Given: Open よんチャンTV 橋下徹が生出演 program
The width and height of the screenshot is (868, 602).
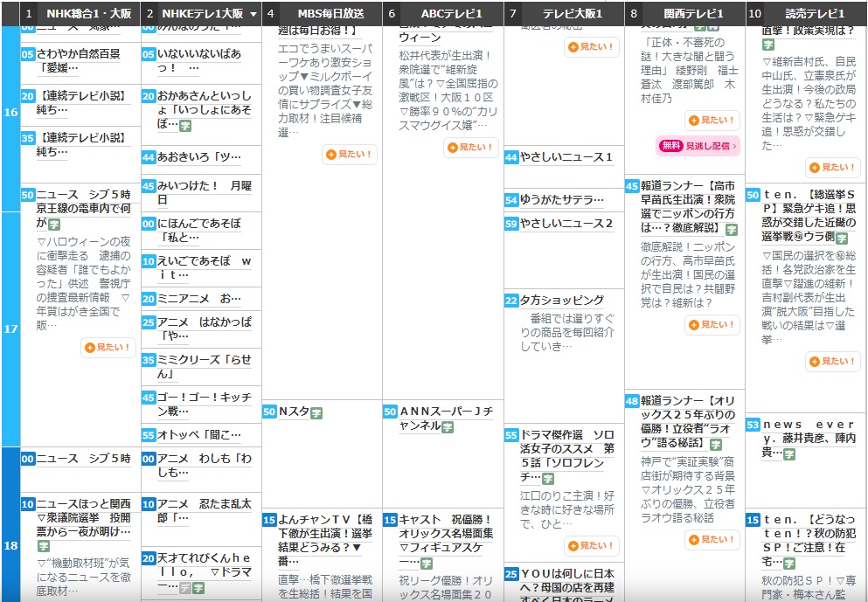Looking at the screenshot, I should (x=325, y=541).
